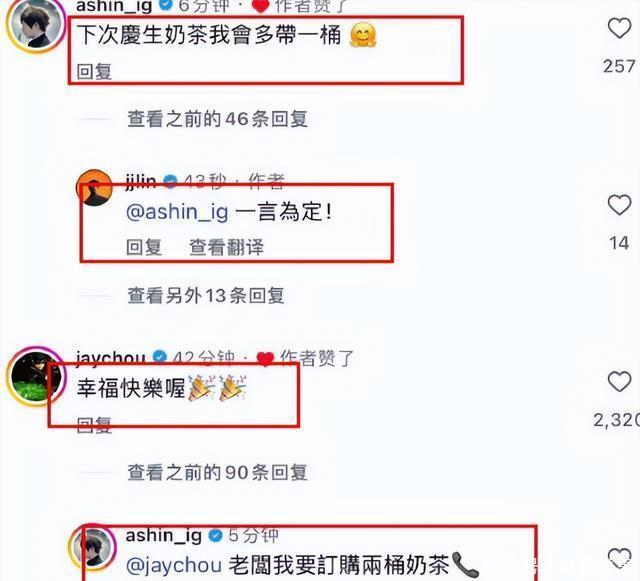This screenshot has width=640, height=581.
Task: Like ashin_ig's milk tea comment
Action: click(x=619, y=28)
